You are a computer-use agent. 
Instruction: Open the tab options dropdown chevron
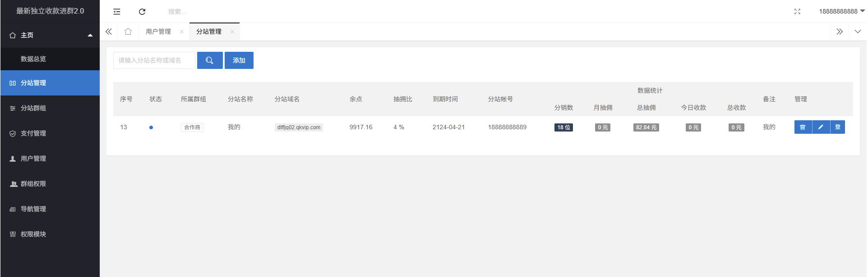click(x=858, y=32)
